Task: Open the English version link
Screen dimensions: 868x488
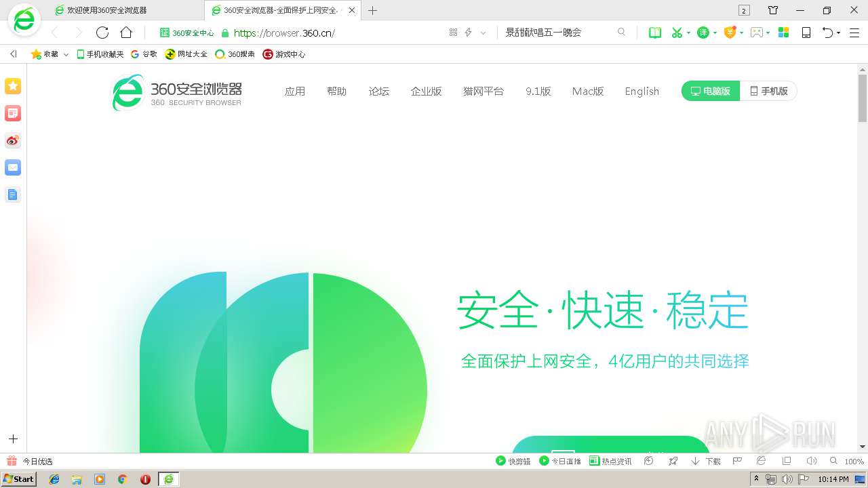Action: (x=642, y=91)
